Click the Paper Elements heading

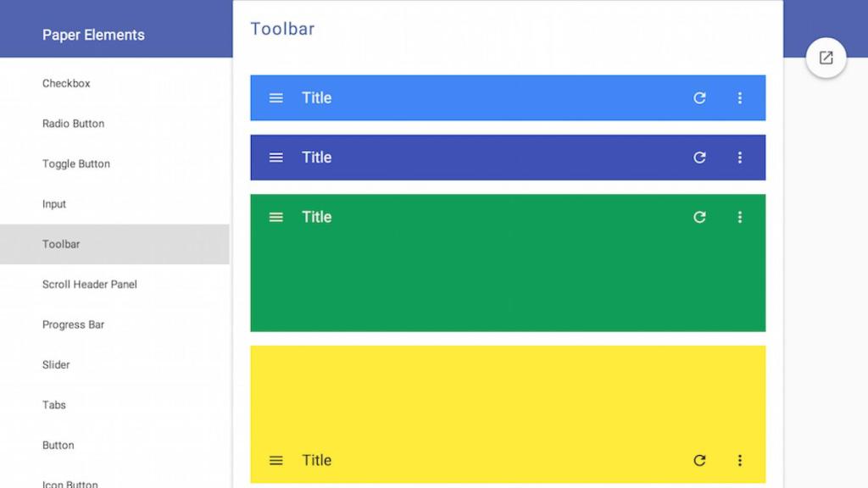click(93, 35)
